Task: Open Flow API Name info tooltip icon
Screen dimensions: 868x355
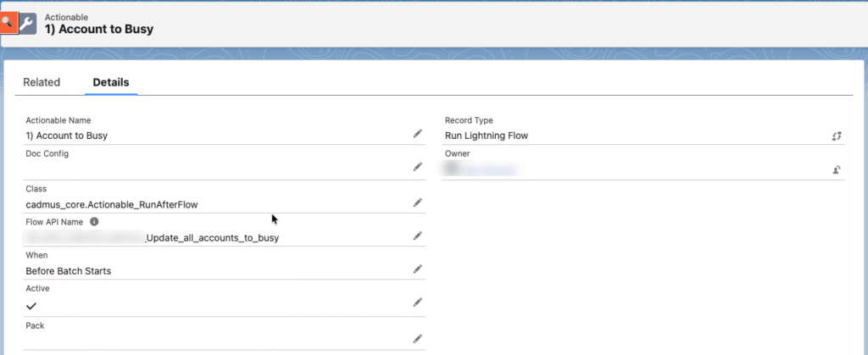Action: click(x=94, y=222)
